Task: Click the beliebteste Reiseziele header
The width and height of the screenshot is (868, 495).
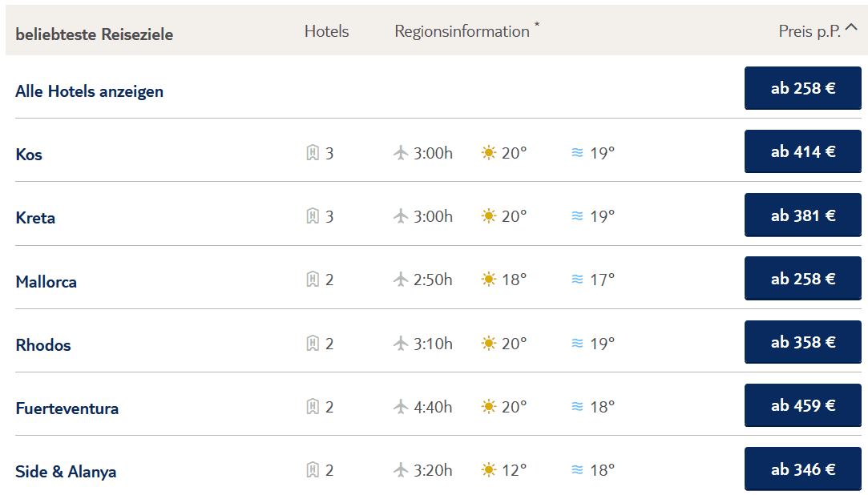Action: [x=95, y=34]
